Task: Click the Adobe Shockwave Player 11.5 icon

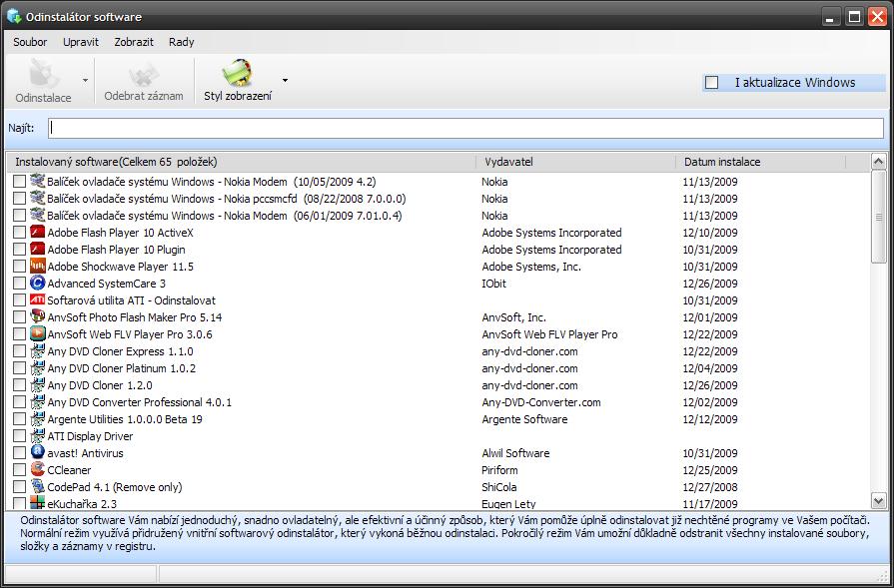Action: 38,267
